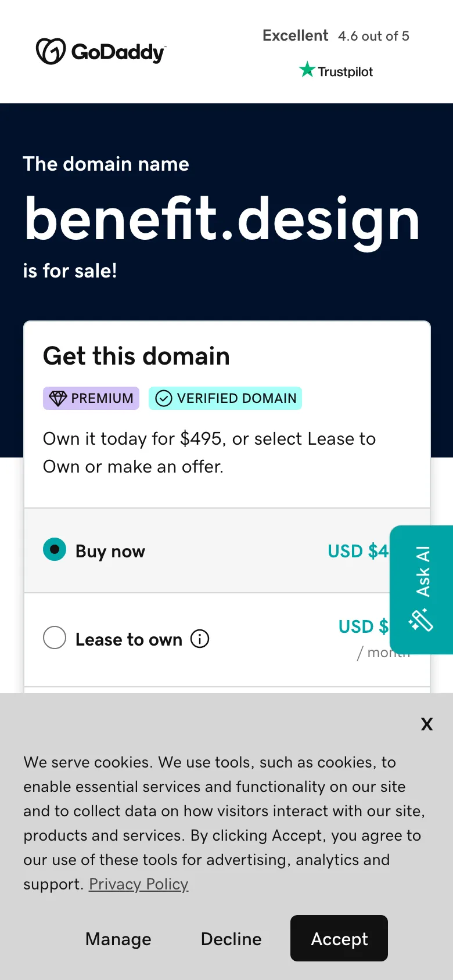Click the GoDaddy logo
The image size is (453, 980).
(x=100, y=52)
